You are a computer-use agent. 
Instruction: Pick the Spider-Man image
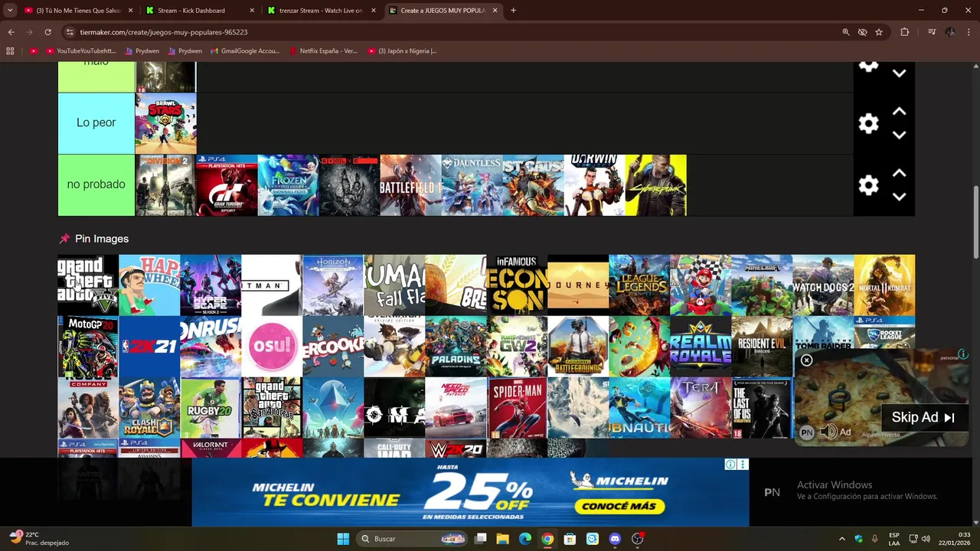pyautogui.click(x=517, y=408)
